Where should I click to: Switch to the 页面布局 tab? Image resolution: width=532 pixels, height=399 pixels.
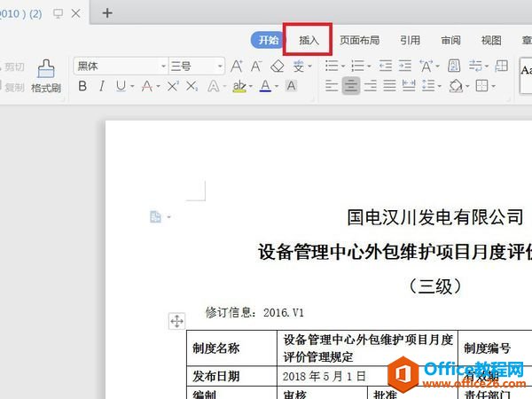[359, 40]
